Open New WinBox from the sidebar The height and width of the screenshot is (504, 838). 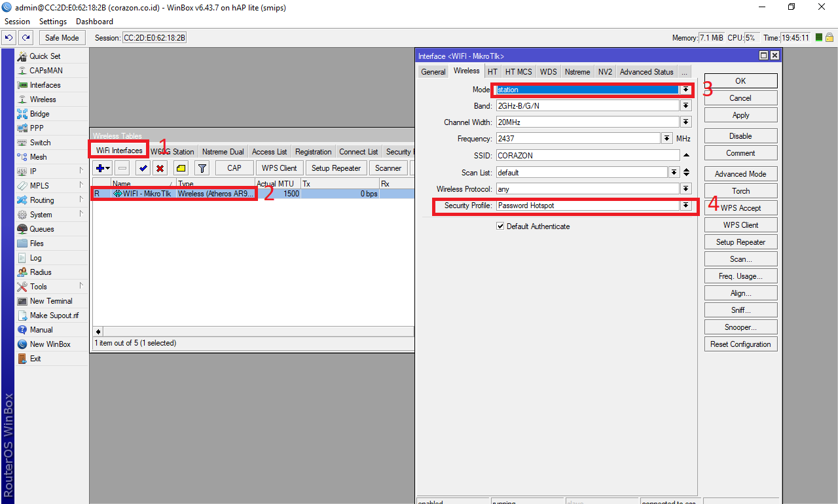tap(50, 344)
